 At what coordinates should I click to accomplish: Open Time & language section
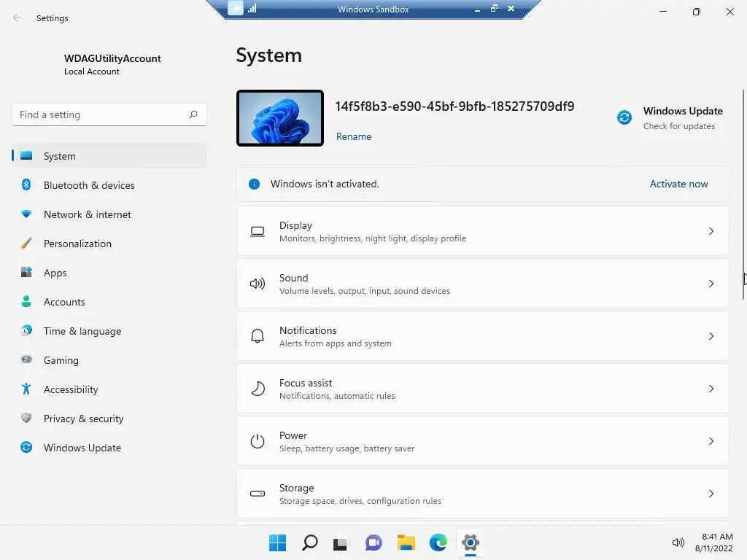pyautogui.click(x=109, y=331)
